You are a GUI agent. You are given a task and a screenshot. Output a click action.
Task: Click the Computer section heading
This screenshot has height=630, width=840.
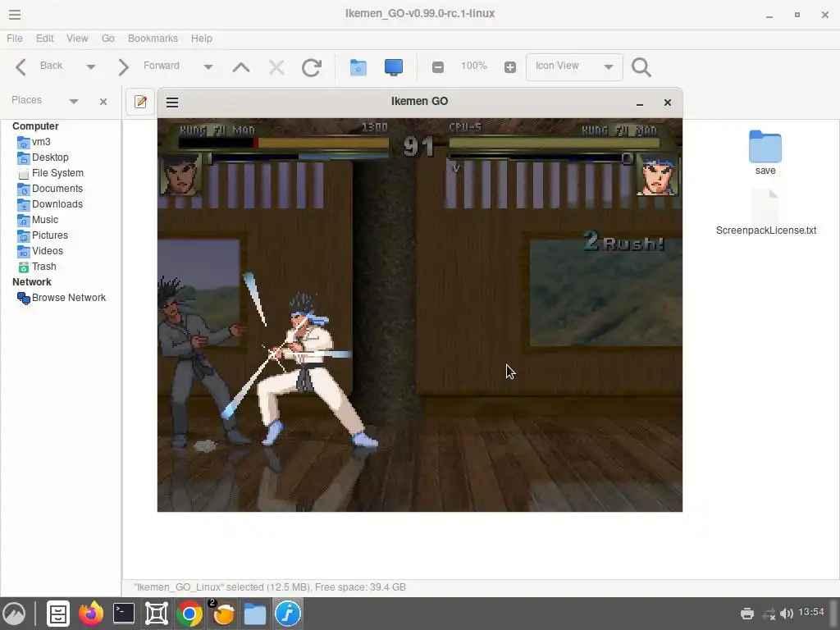tap(35, 126)
